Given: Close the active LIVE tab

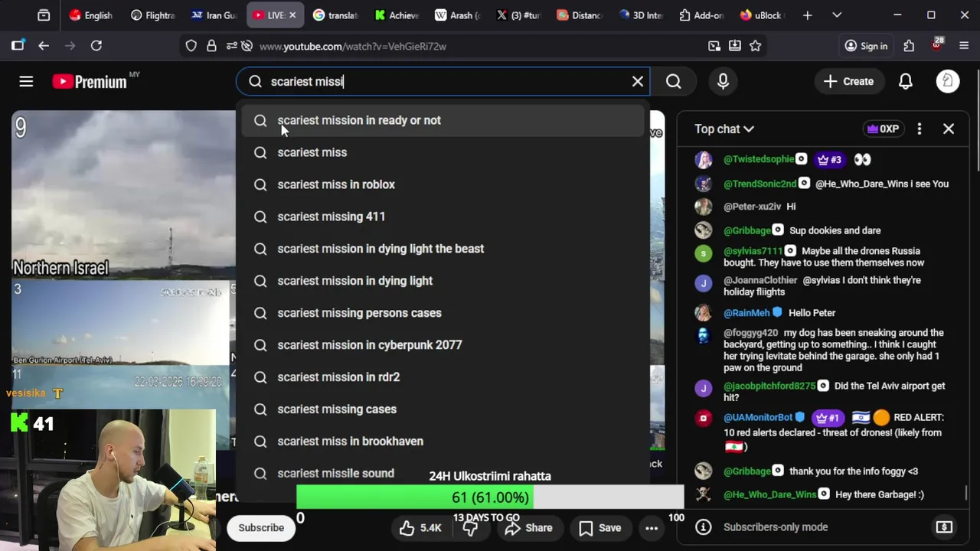Looking at the screenshot, I should click(292, 15).
